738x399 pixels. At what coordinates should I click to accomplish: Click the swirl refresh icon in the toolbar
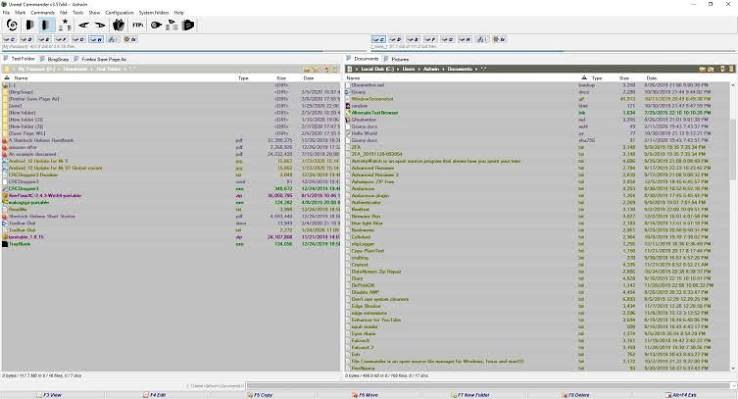pos(12,25)
